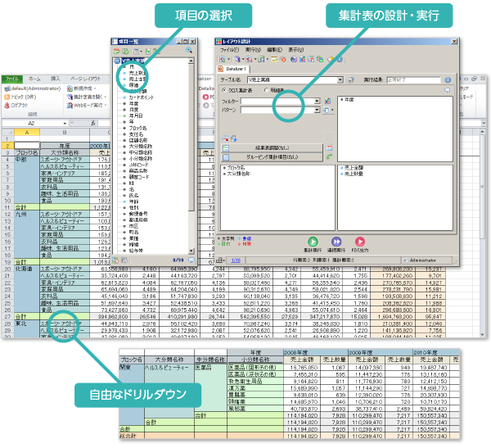Click the speech bubble icon in 項目一覧 footer
Screen dimensions: 491x448
tap(191, 260)
